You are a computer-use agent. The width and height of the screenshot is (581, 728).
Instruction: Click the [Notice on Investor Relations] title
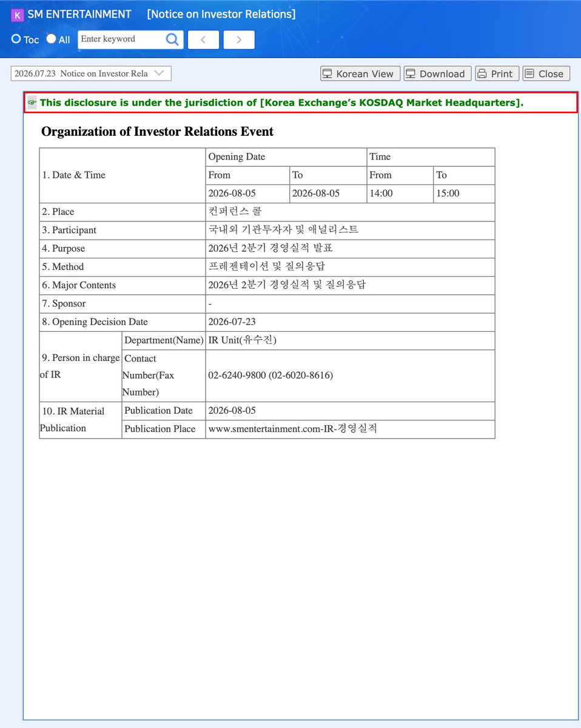point(221,14)
